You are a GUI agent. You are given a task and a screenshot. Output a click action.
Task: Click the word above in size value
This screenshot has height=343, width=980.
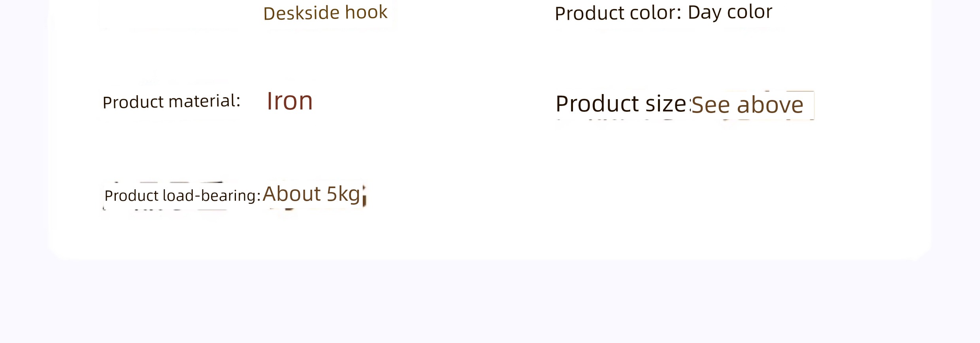(x=770, y=105)
